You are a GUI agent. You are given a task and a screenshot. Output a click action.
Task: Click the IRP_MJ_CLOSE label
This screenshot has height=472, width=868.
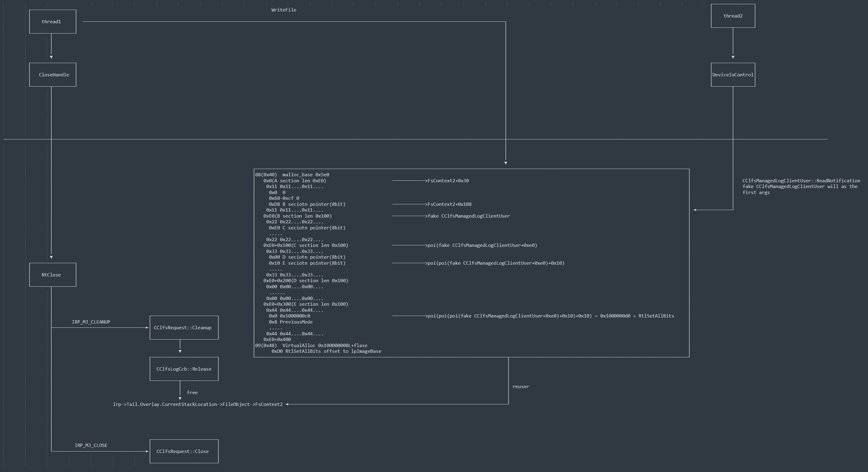pos(91,445)
